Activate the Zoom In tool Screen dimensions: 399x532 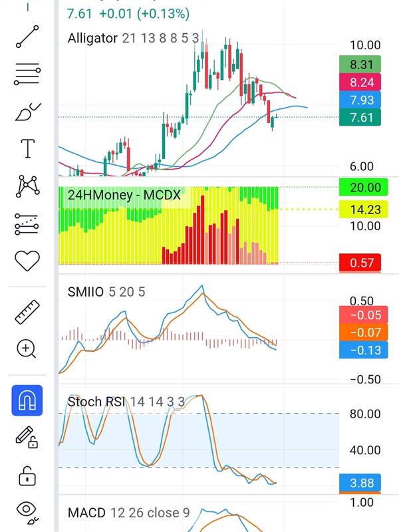click(x=27, y=348)
